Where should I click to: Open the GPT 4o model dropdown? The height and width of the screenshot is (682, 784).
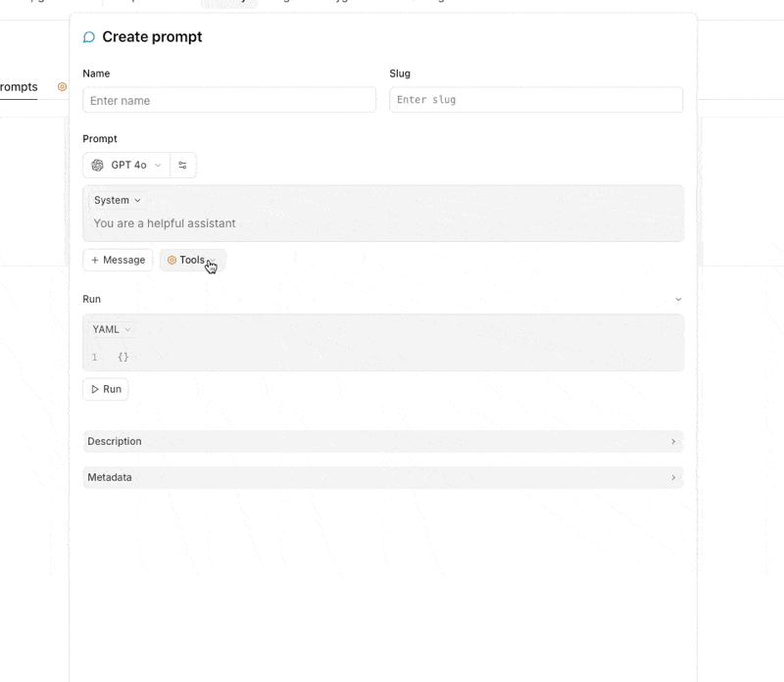[126, 165]
